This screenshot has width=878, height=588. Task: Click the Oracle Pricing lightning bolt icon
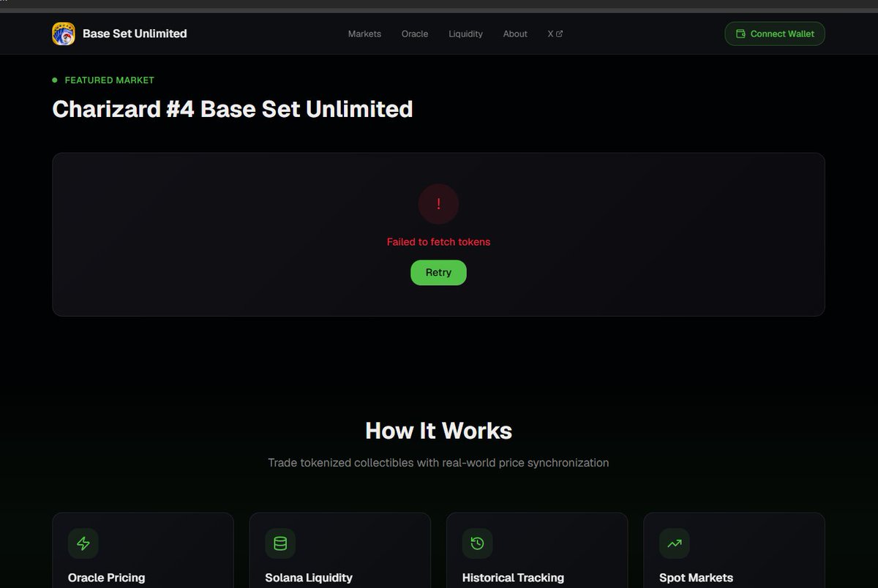coord(83,543)
